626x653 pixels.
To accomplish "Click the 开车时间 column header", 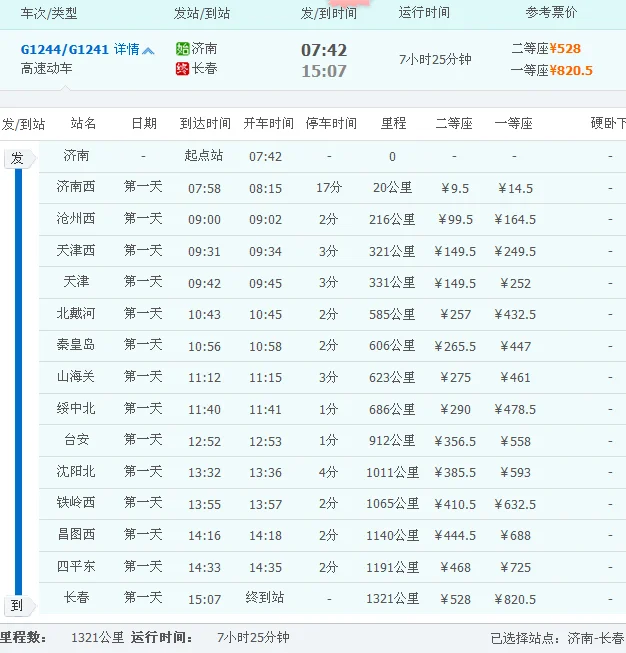I will [x=269, y=123].
